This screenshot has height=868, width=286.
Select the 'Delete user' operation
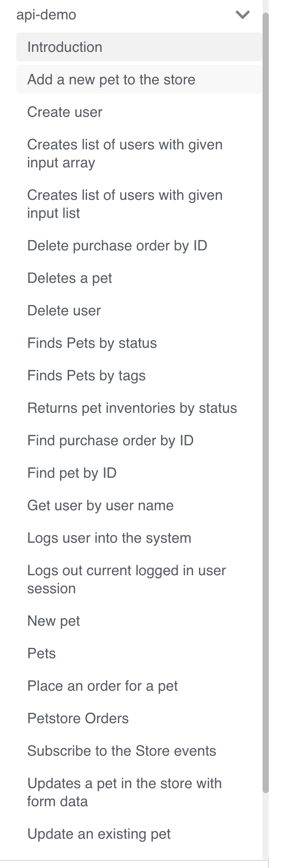point(64,310)
